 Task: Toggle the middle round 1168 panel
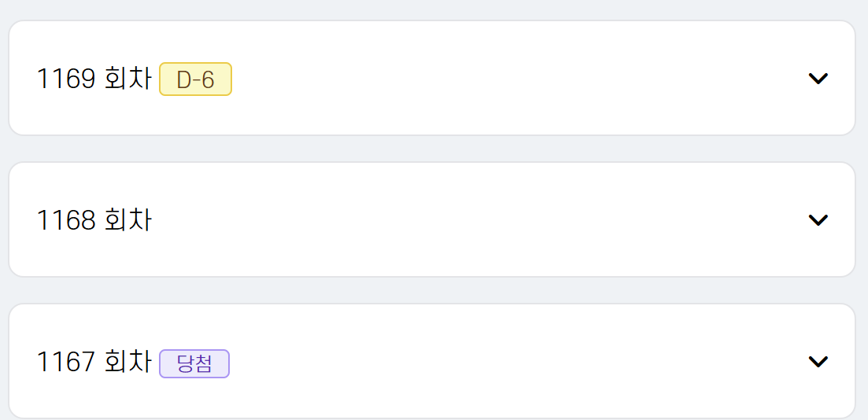tap(818, 220)
